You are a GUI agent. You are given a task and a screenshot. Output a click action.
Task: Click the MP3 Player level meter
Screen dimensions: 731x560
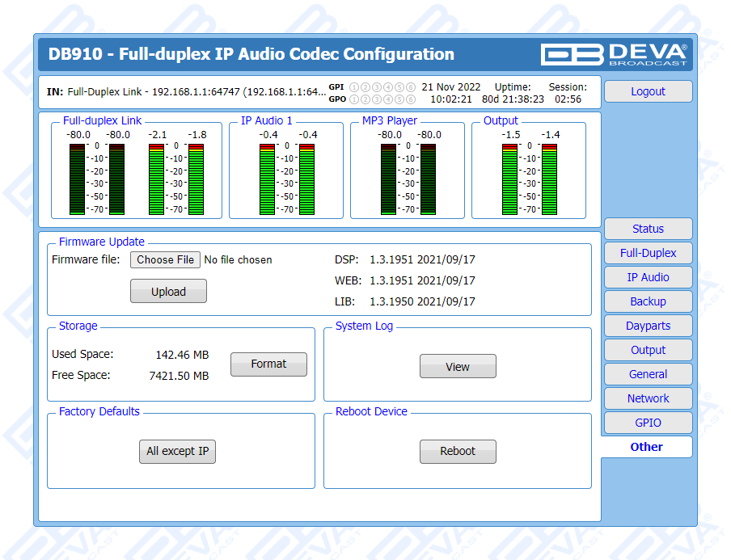pos(408,178)
